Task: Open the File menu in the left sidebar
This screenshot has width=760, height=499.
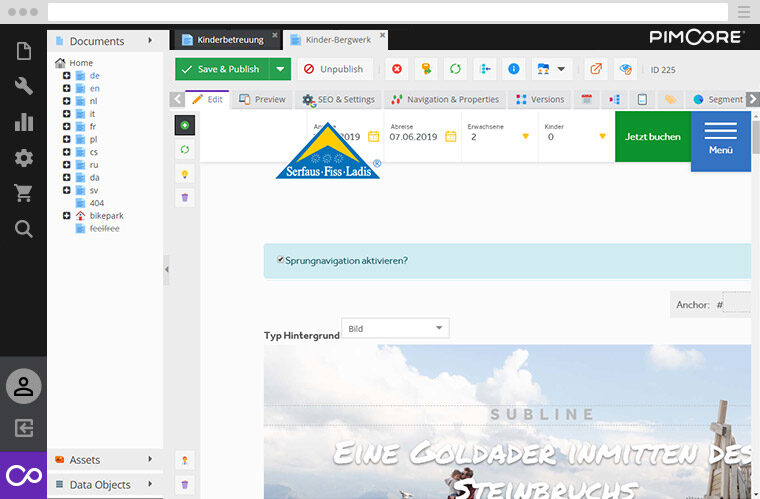Action: (23, 52)
